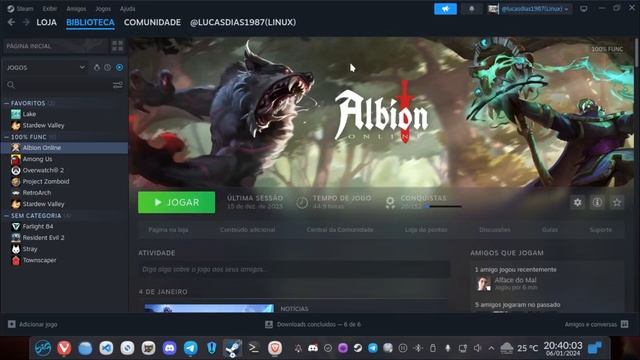This screenshot has height=360, width=640.
Task: Open Loja de pontos link
Action: (x=426, y=230)
